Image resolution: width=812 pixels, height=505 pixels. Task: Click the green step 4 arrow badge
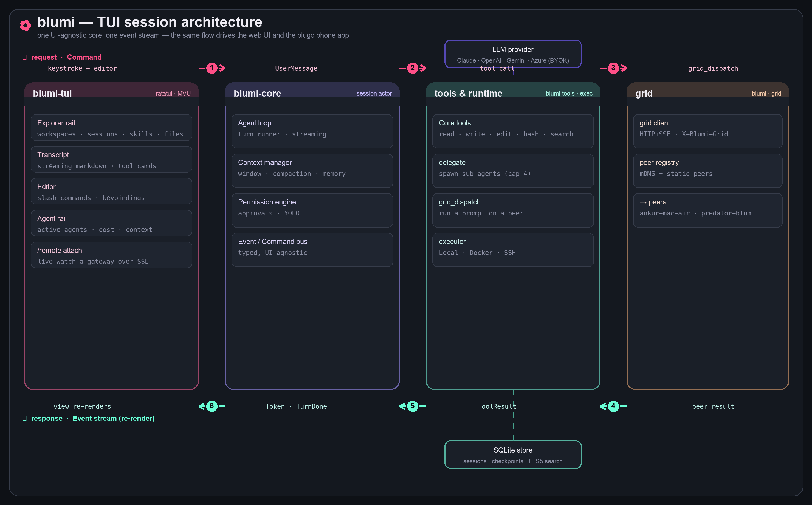point(613,406)
